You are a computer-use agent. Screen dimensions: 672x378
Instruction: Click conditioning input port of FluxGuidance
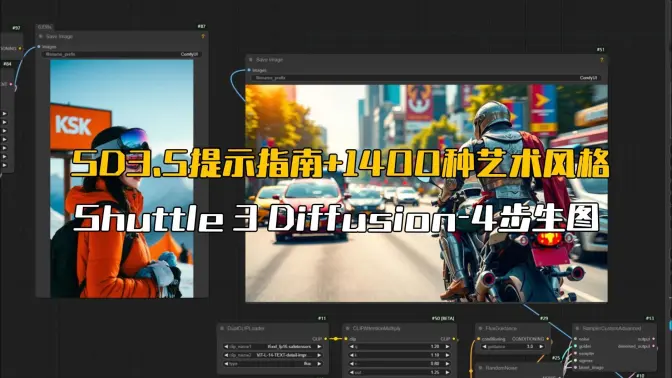coord(478,339)
